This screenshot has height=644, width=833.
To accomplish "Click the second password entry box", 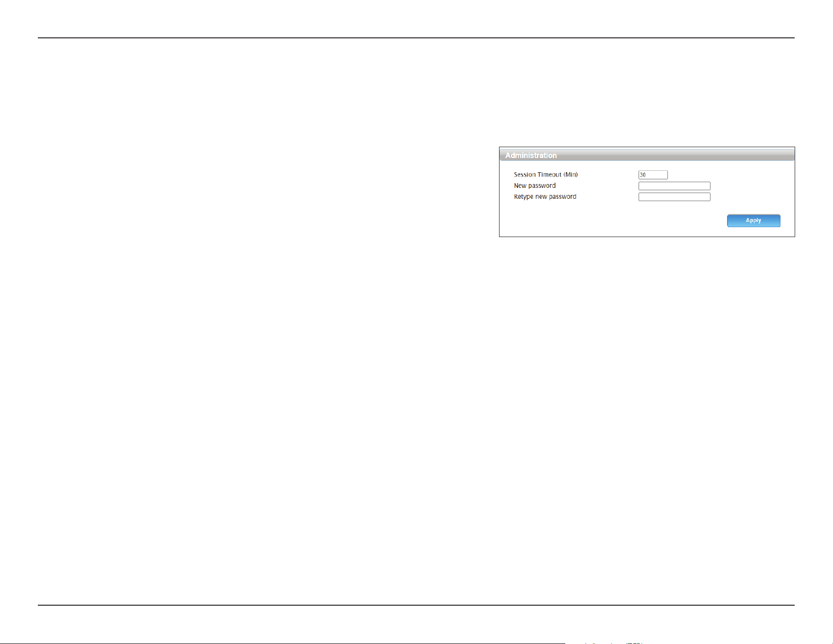I will tap(674, 197).
